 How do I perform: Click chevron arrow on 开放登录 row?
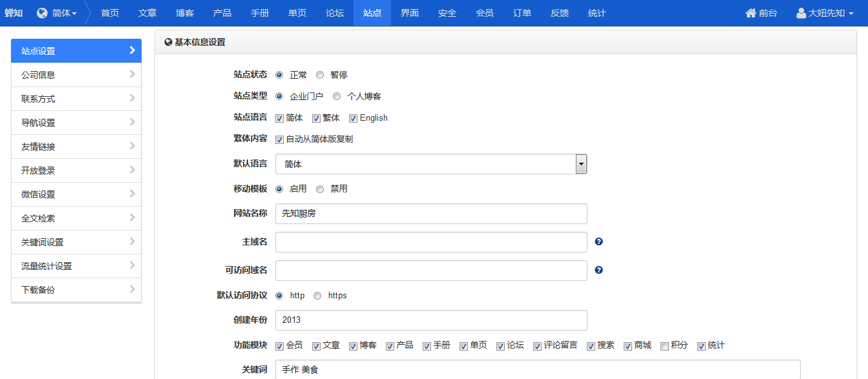132,170
